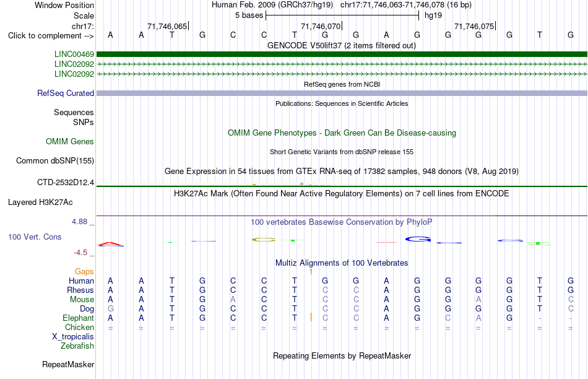This screenshot has width=588, height=379.
Task: Click the OMIM Genes label
Action: [69, 141]
